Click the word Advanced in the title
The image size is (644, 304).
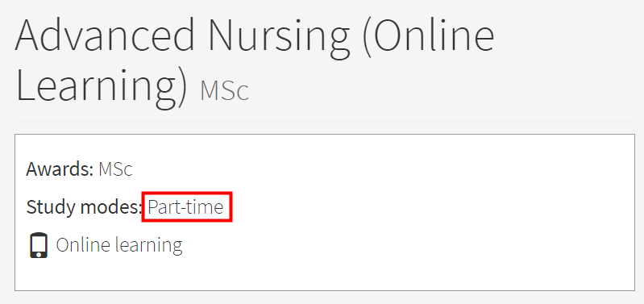coord(105,36)
